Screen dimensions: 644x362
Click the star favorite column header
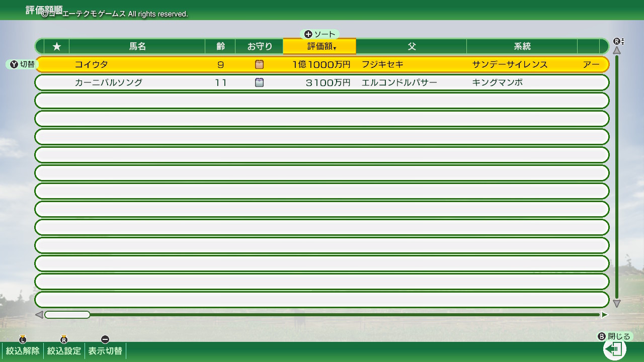pyautogui.click(x=57, y=46)
